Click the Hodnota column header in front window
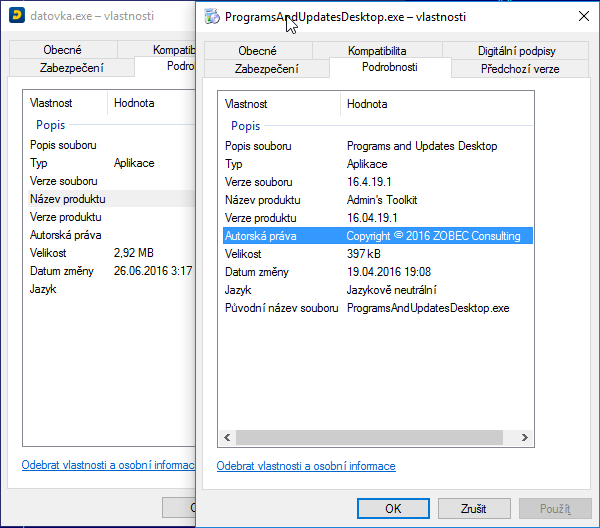 click(x=436, y=104)
